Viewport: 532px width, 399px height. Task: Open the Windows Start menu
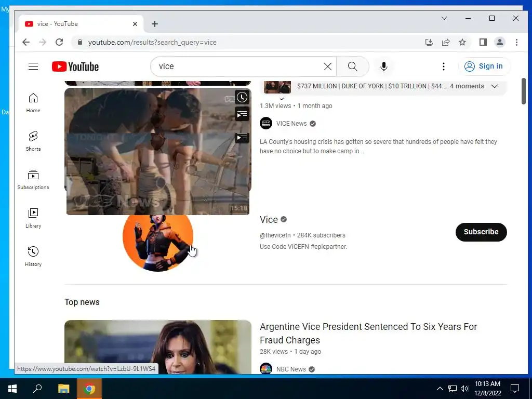[12, 389]
